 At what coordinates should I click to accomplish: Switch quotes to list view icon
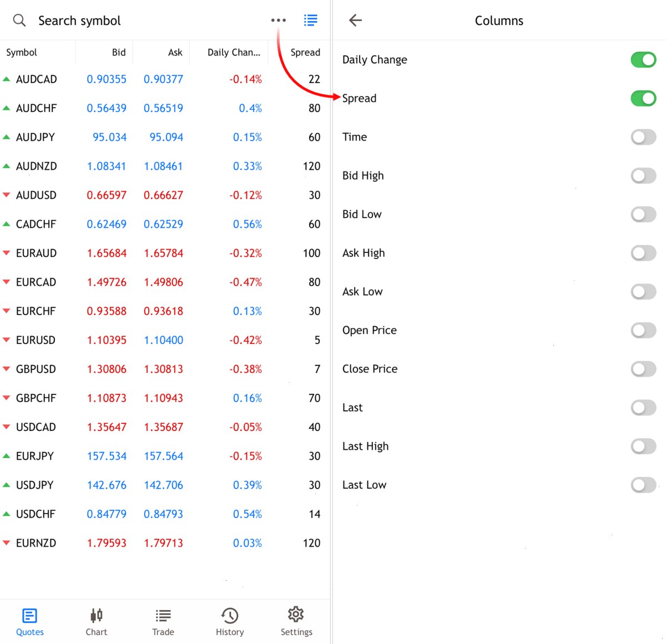[x=311, y=21]
